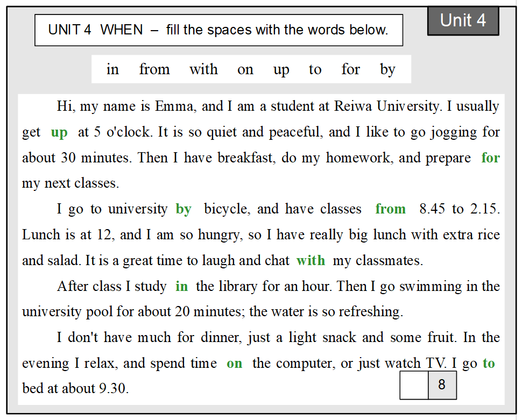Select the green answer 'for' after 'prepare'
Screen dimensions: 522x420
490,158
